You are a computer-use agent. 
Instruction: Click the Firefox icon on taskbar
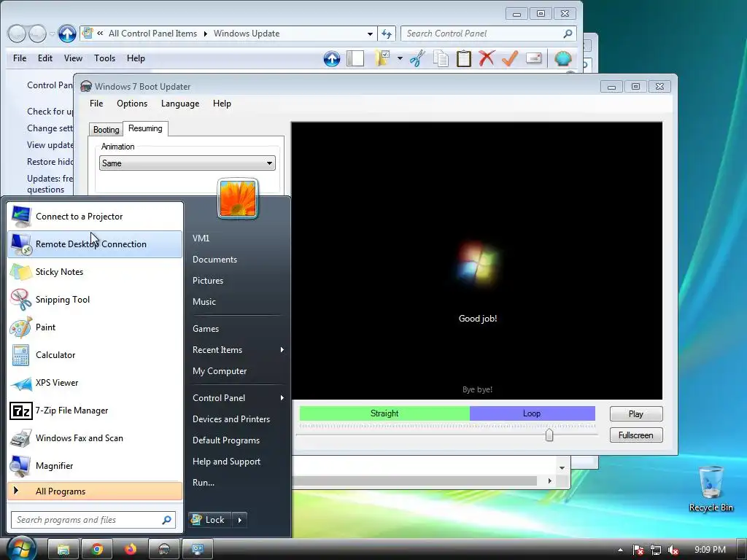130,550
